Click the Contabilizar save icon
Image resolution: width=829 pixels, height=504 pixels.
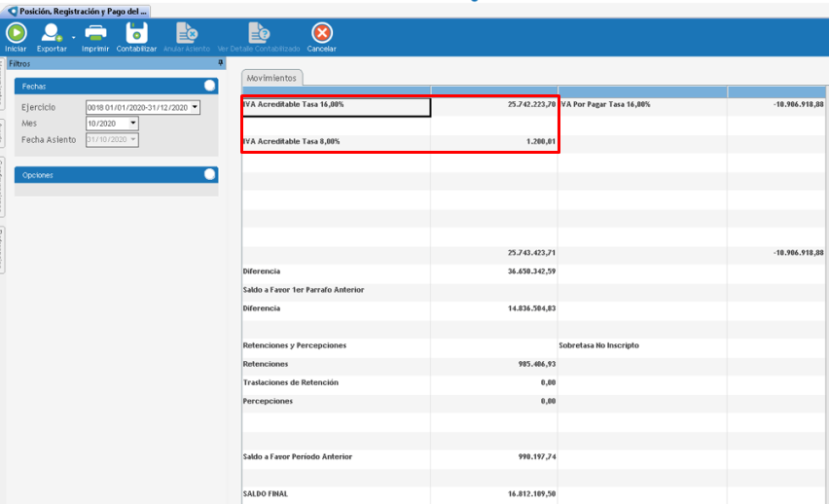tap(136, 33)
